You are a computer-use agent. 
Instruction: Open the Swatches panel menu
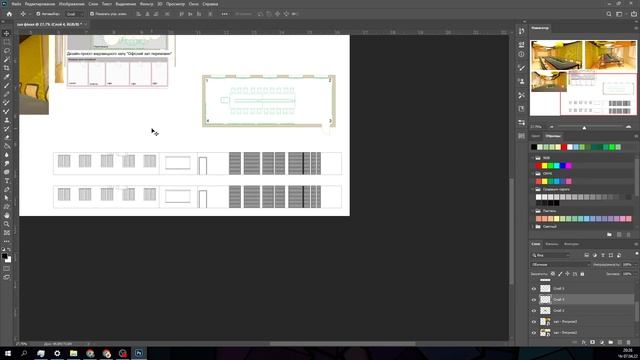(x=636, y=136)
